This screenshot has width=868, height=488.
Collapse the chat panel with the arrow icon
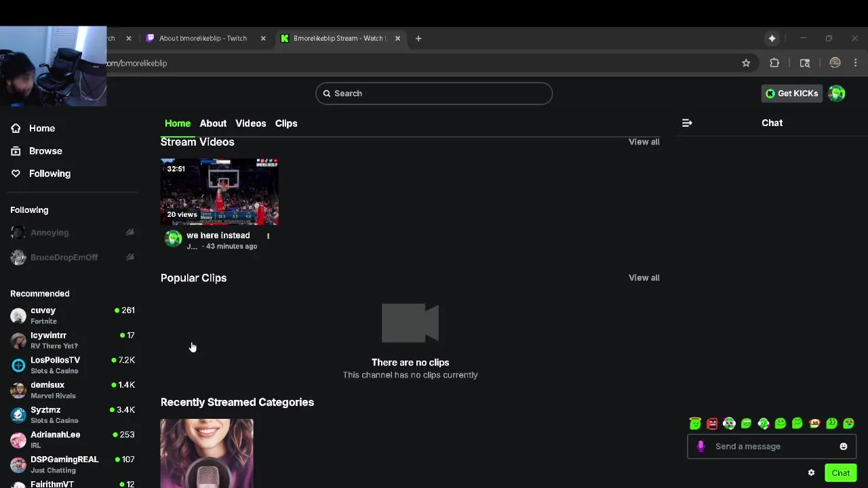(x=687, y=123)
